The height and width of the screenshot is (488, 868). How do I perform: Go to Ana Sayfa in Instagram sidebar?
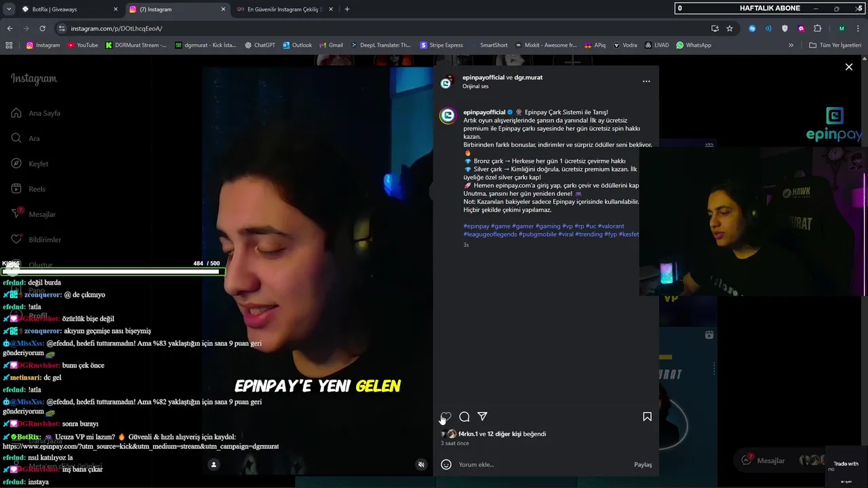[x=36, y=113]
